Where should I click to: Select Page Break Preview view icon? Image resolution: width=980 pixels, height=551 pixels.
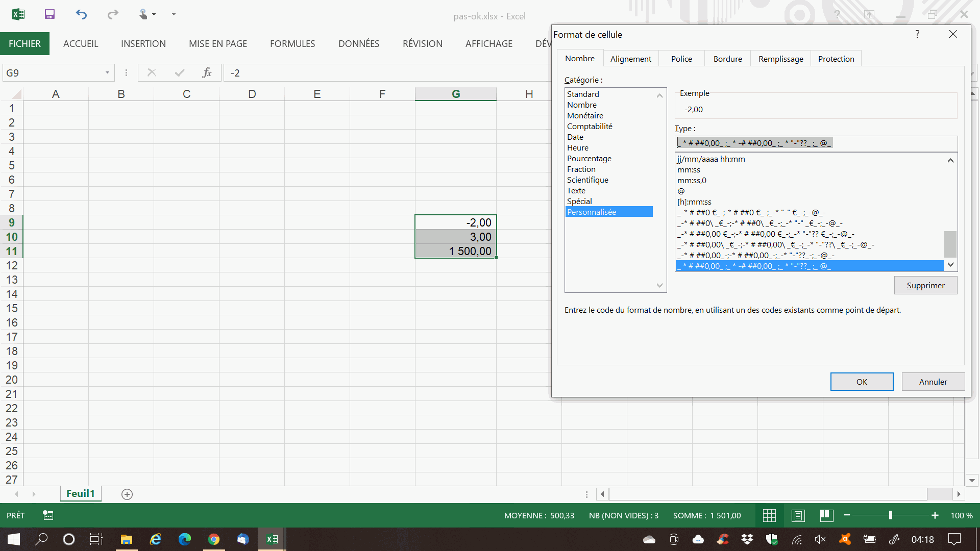[826, 515]
